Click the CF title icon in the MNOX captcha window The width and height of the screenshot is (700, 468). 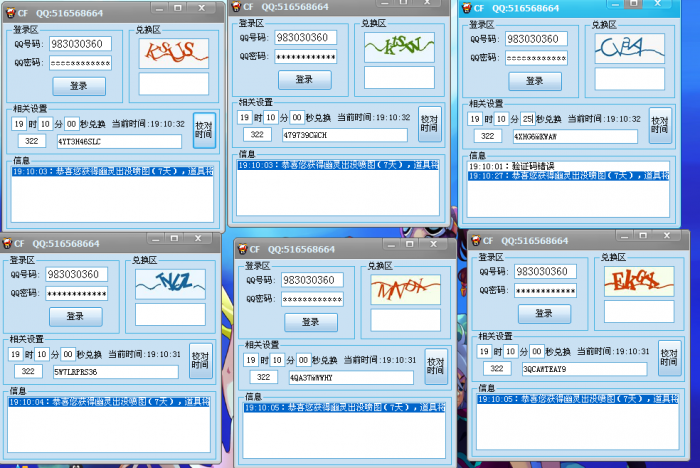click(242, 249)
